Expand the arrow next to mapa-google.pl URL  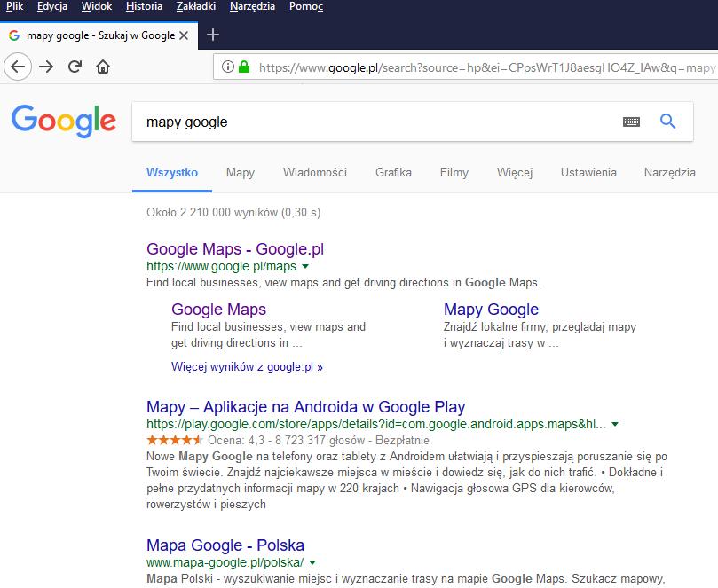pos(312,562)
